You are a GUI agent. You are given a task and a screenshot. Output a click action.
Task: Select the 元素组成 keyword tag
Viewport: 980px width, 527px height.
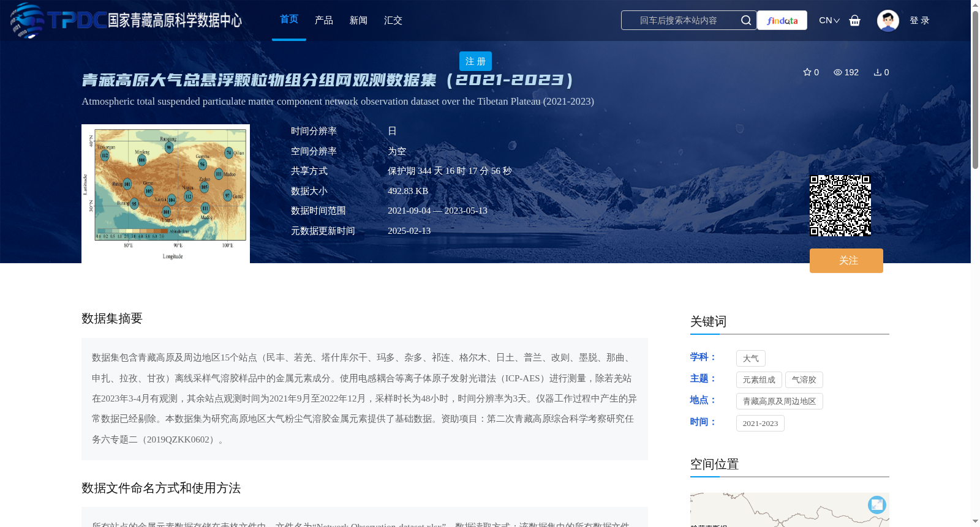759,380
